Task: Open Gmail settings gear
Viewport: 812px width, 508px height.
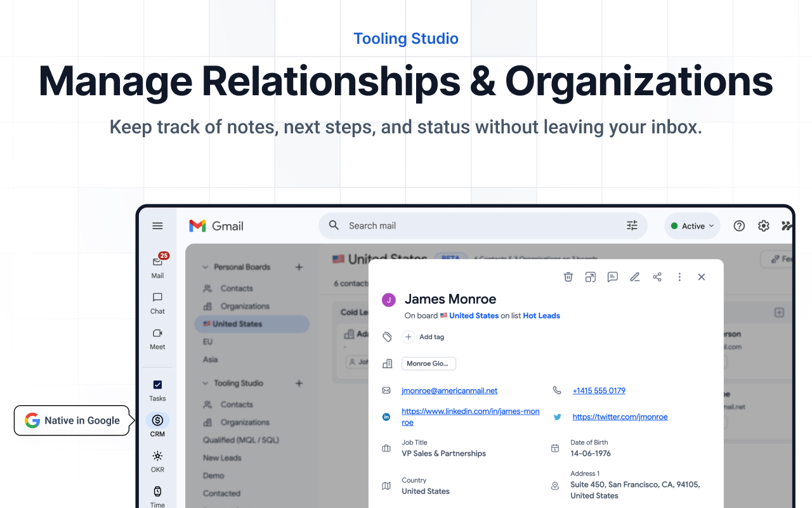Action: [x=764, y=225]
